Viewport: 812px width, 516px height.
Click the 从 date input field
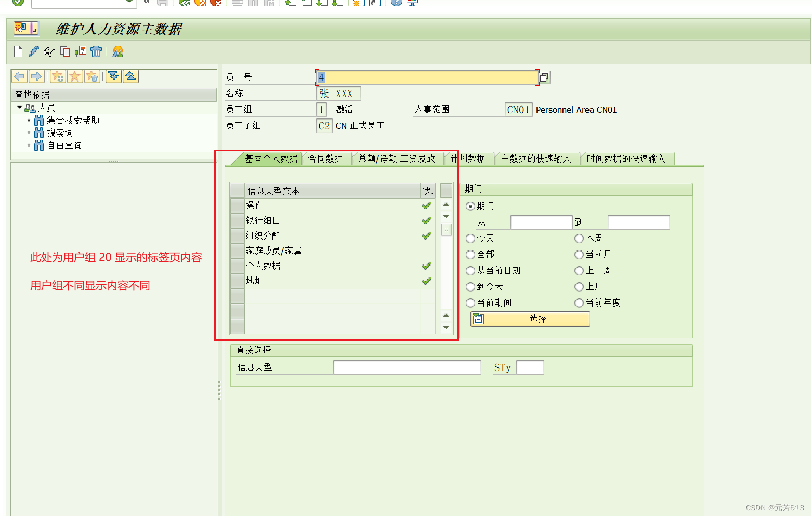pyautogui.click(x=541, y=222)
